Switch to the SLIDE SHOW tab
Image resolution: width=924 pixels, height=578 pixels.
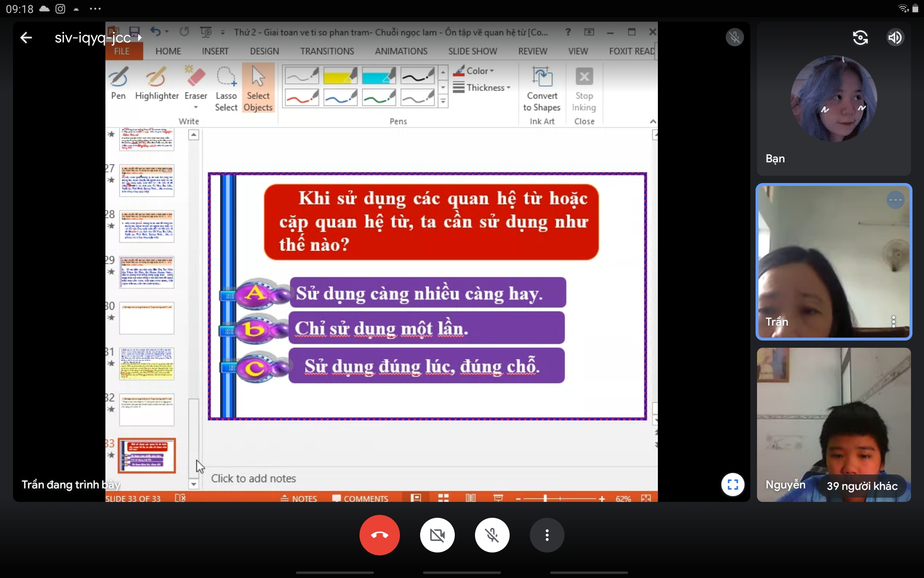point(473,51)
